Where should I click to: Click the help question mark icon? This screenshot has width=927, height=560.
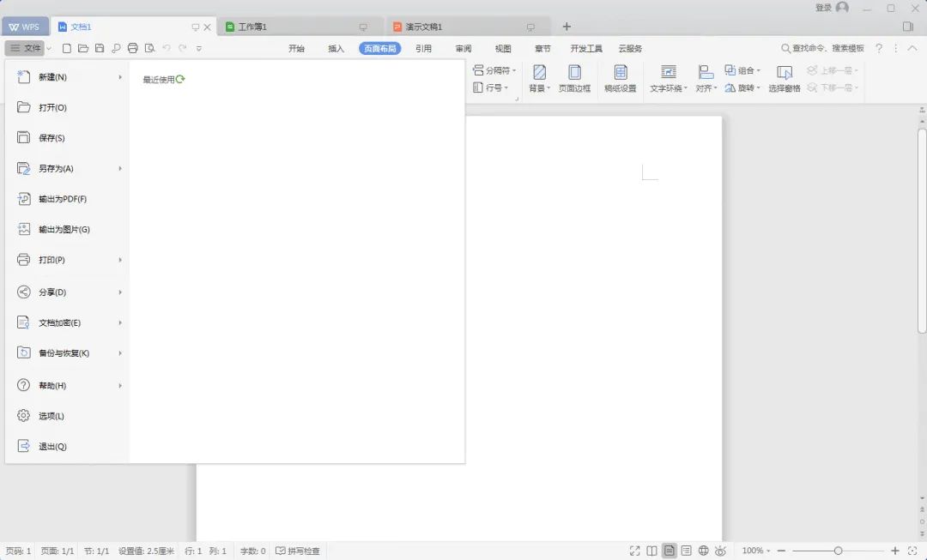point(879,48)
